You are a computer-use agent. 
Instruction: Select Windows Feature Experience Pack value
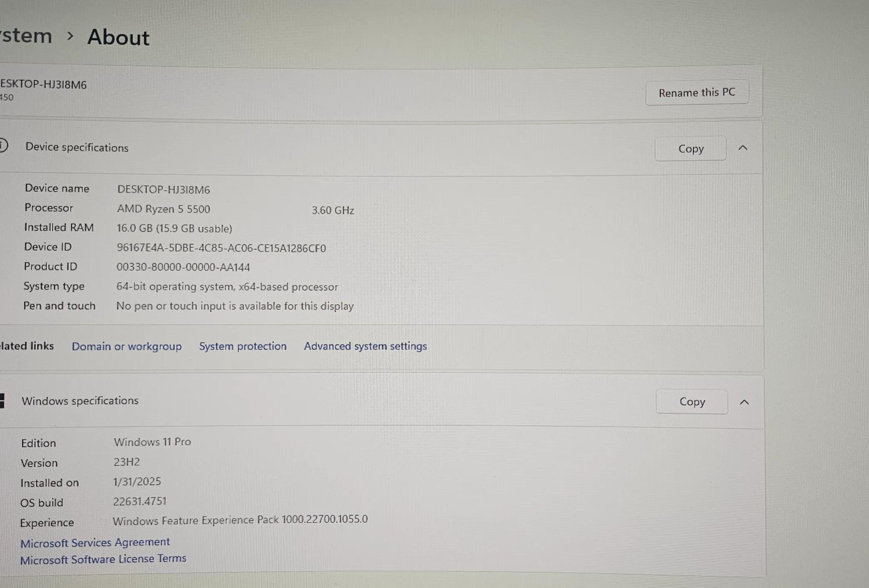tap(240, 520)
